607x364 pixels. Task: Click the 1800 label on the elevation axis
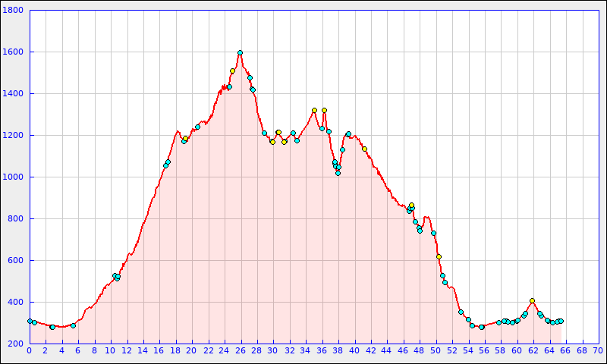click(x=14, y=11)
